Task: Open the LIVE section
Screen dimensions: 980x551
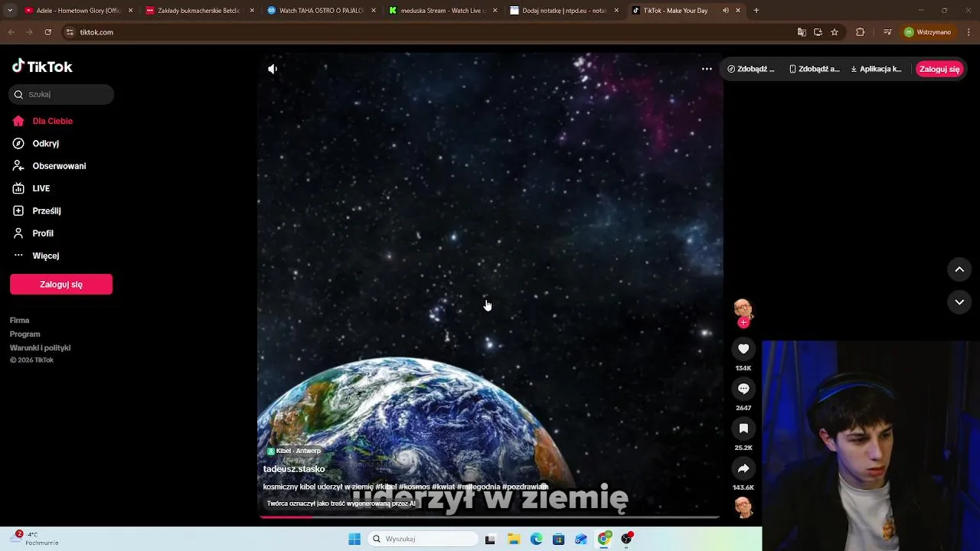Action: [41, 188]
